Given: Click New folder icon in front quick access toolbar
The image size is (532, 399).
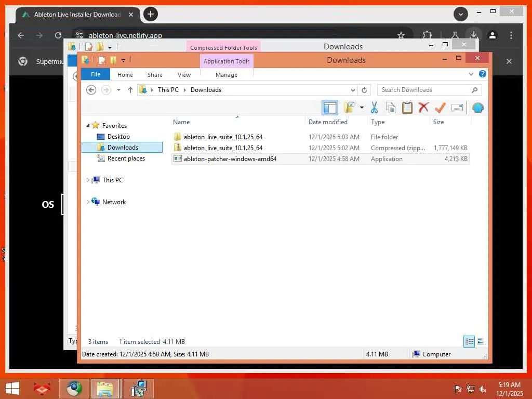Looking at the screenshot, I should click(x=113, y=60).
